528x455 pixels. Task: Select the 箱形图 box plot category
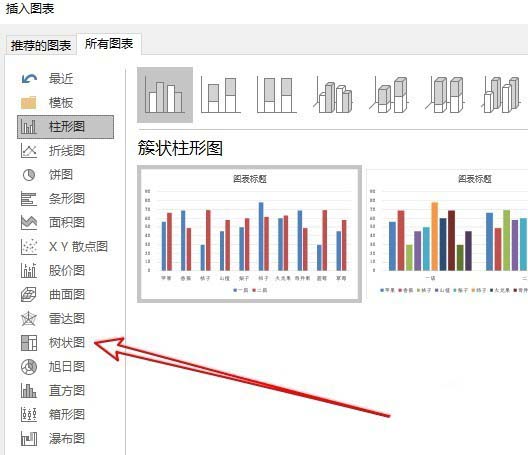click(x=66, y=415)
